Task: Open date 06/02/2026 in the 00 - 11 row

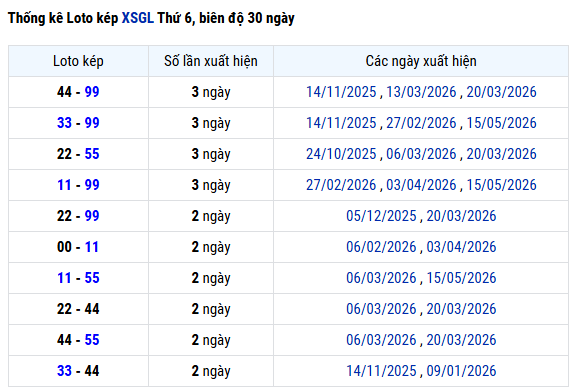Action: 381,247
